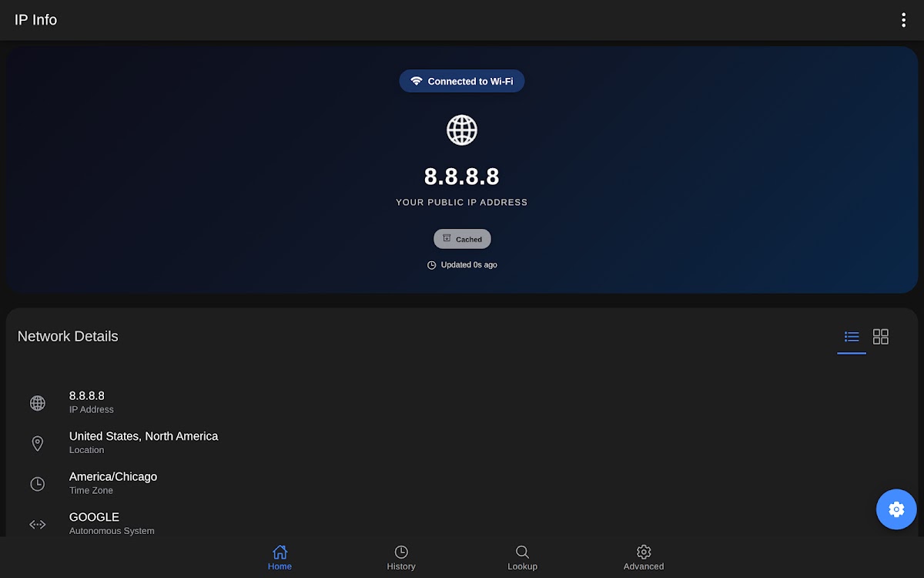
Task: Open the History tab
Action: tap(401, 557)
